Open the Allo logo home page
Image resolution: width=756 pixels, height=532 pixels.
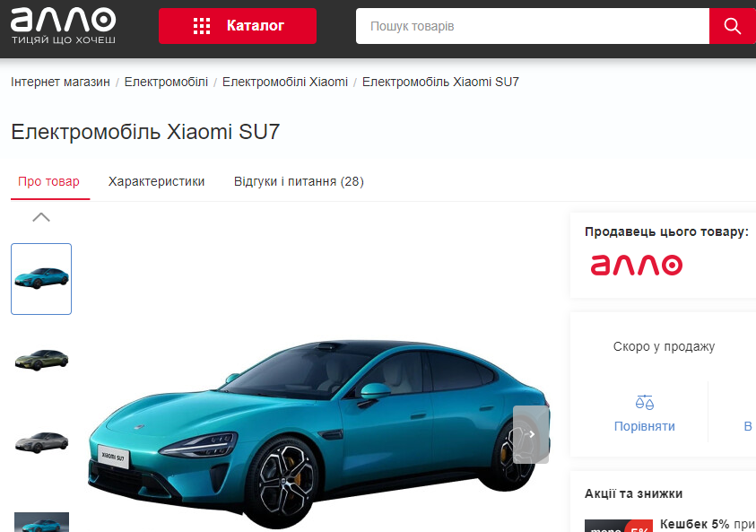(63, 27)
